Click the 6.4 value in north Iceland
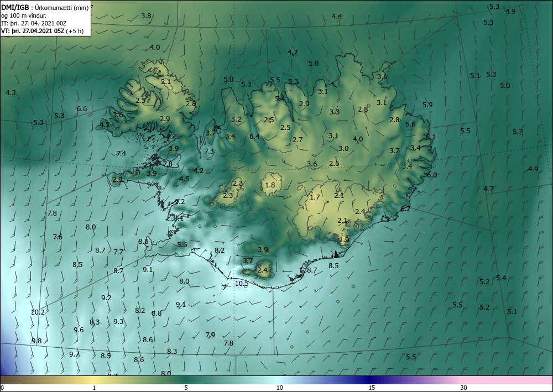The height and width of the screenshot is (392, 553). point(254,137)
